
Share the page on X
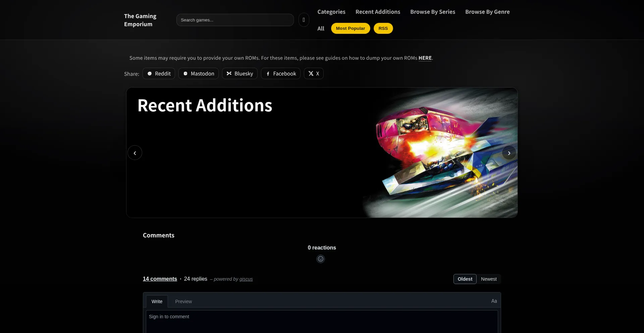point(314,73)
